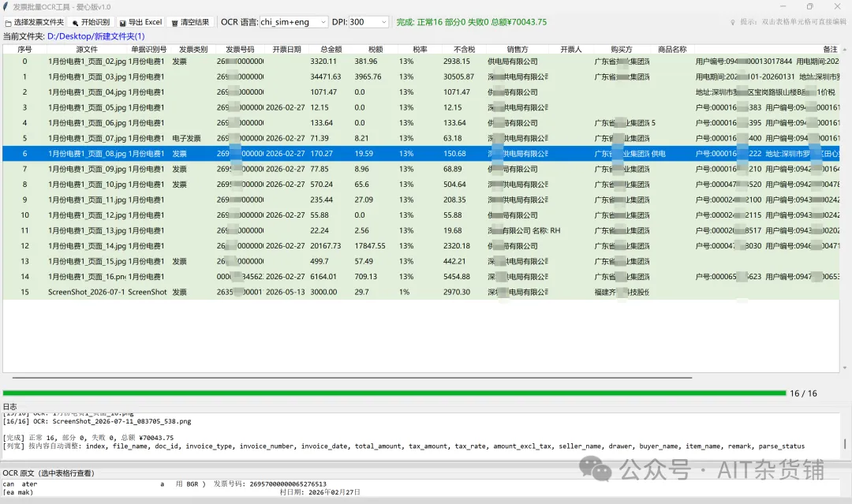This screenshot has height=504, width=852.
Task: Click the lightbulb hint icon beside 提示
Action: click(732, 22)
